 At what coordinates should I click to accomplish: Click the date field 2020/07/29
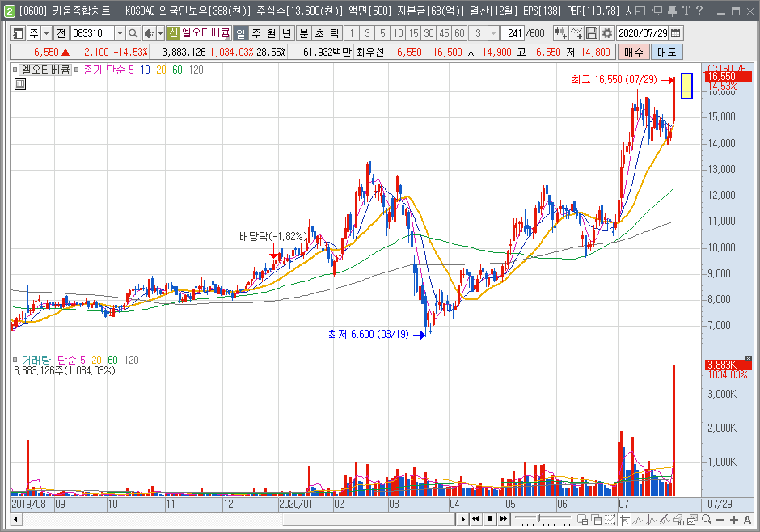(643, 33)
